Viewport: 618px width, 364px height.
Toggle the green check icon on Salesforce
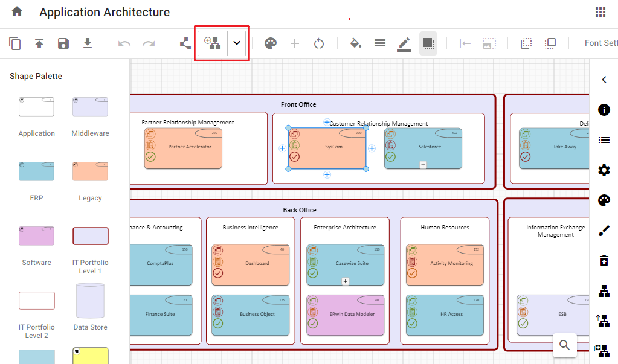[x=391, y=157]
